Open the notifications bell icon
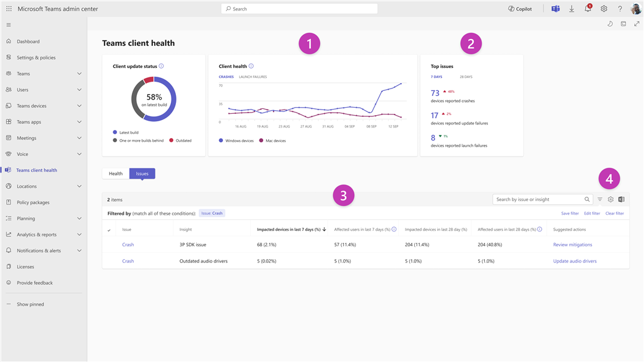This screenshot has height=362, width=644. coord(588,9)
